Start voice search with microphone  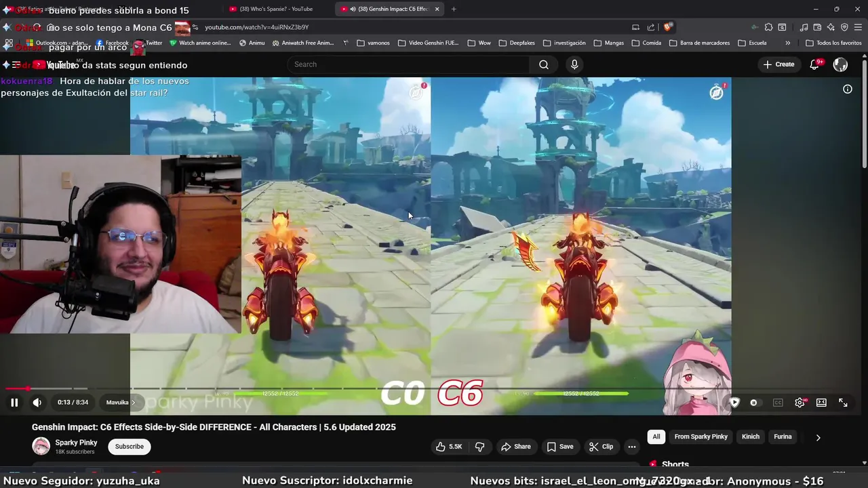pyautogui.click(x=574, y=64)
